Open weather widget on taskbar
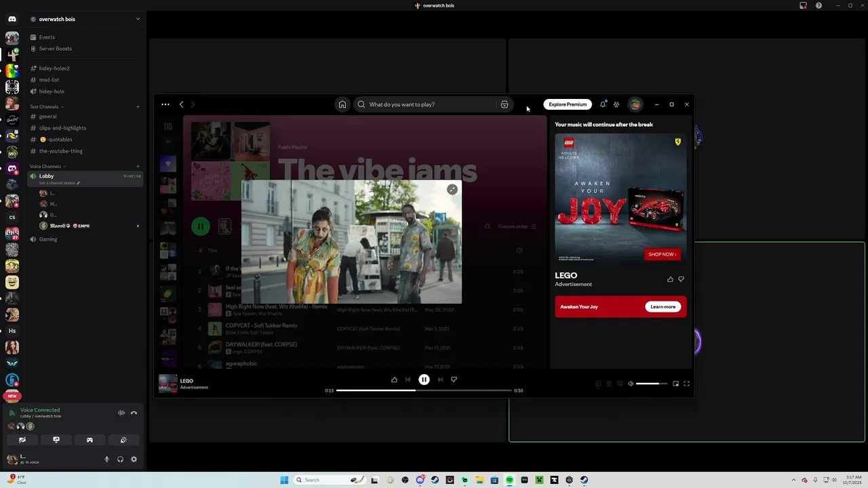Screen dimensions: 868x488 [x=17, y=479]
